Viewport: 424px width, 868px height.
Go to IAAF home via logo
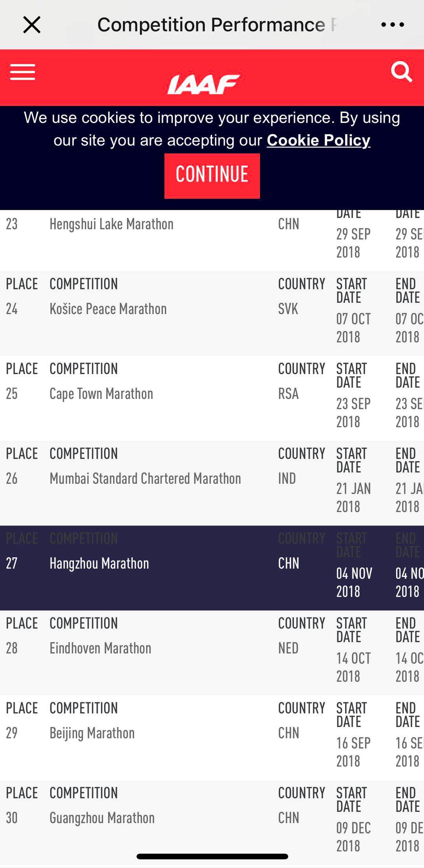[203, 84]
